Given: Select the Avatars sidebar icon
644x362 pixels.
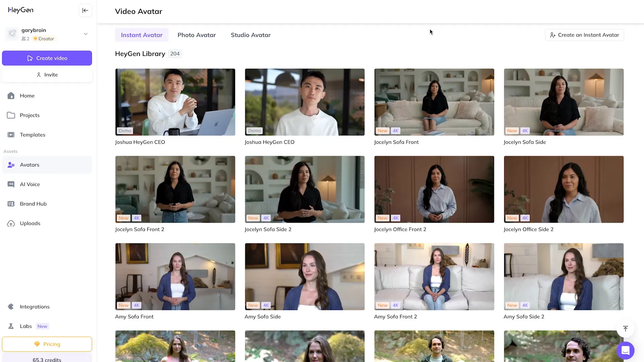Looking at the screenshot, I should [11, 165].
